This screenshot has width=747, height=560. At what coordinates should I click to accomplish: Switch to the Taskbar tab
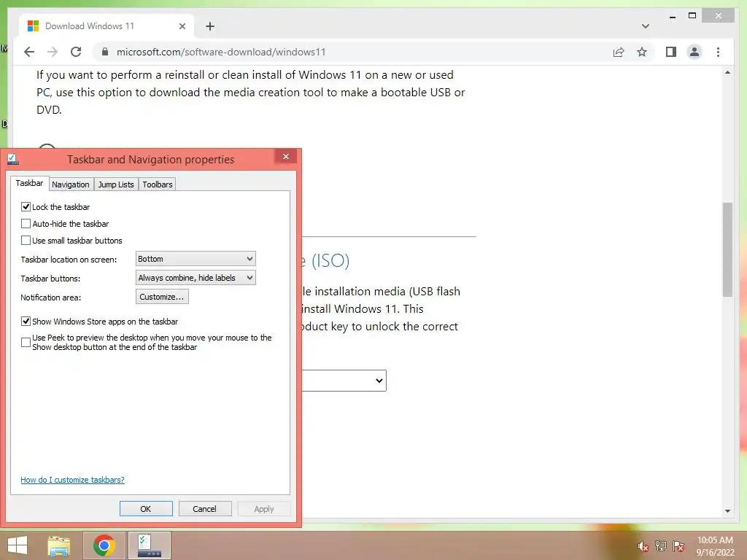(29, 183)
